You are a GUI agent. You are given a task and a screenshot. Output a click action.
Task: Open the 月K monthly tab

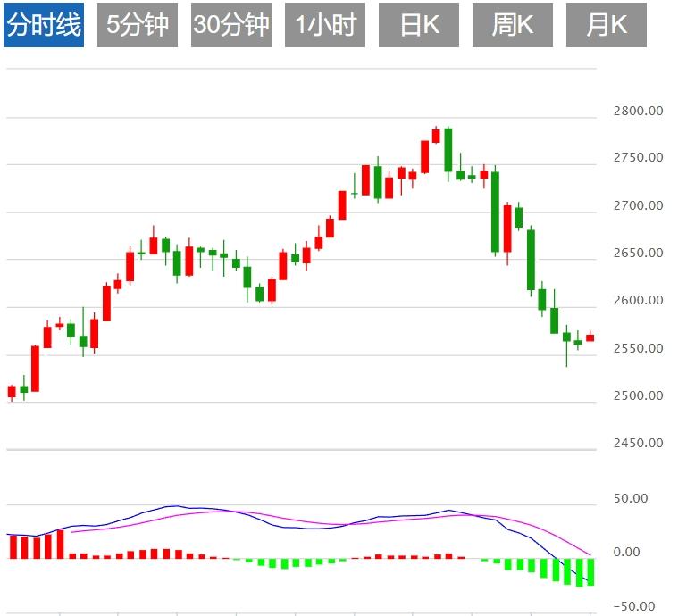(606, 25)
